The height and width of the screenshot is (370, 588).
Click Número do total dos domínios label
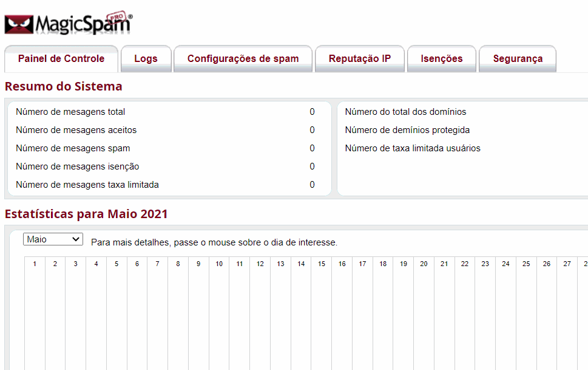(405, 112)
